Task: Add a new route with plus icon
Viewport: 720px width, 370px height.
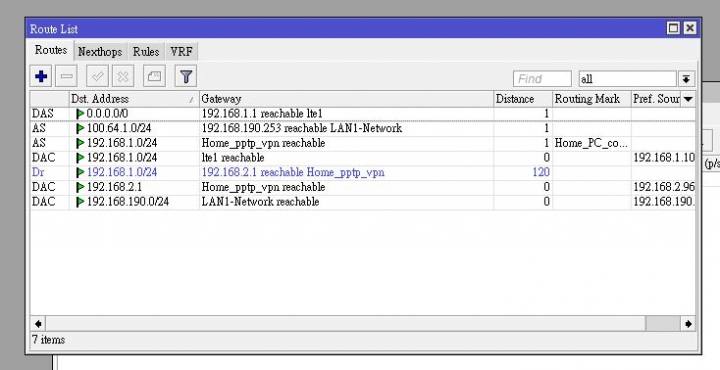Action: pos(41,76)
